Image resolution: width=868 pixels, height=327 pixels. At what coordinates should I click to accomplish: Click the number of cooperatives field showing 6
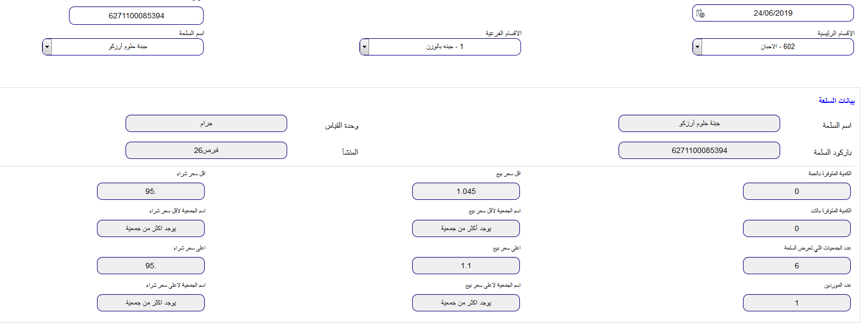tap(797, 266)
